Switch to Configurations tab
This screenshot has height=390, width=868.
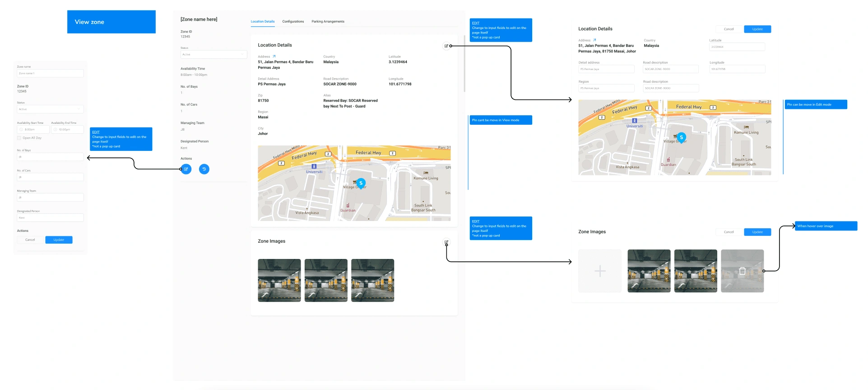pyautogui.click(x=293, y=21)
